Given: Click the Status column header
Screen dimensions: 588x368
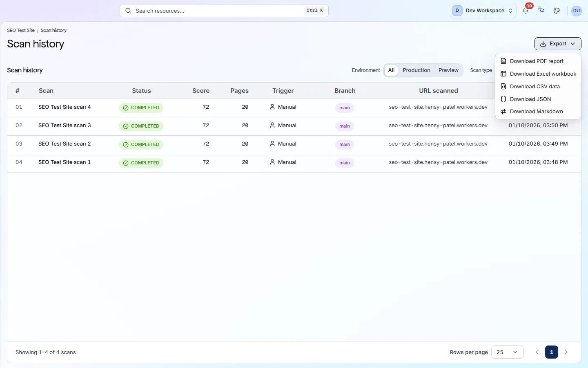Looking at the screenshot, I should click(141, 91).
